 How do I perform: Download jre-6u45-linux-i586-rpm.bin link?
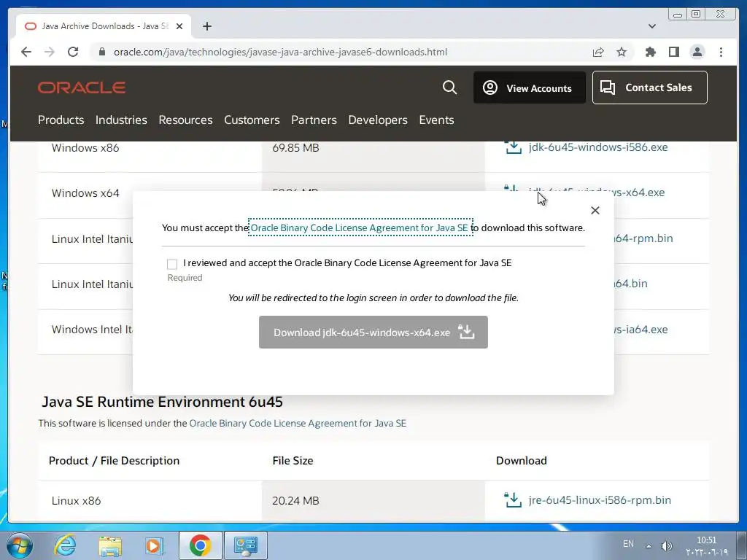600,500
